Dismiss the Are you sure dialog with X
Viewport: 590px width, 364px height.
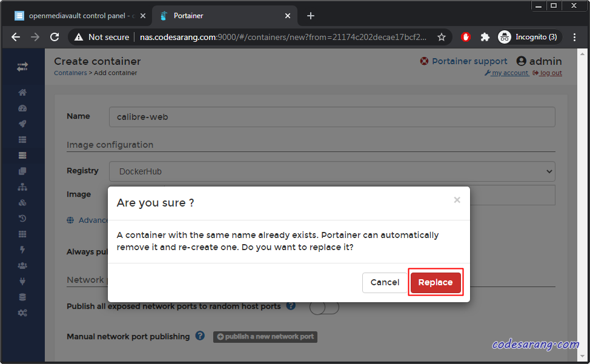(x=457, y=200)
